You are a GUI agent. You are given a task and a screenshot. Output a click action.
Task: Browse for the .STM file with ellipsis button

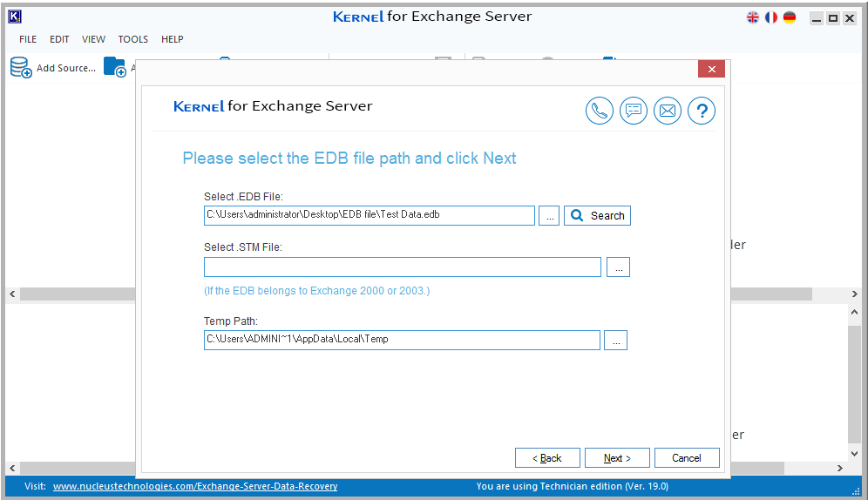tap(619, 267)
